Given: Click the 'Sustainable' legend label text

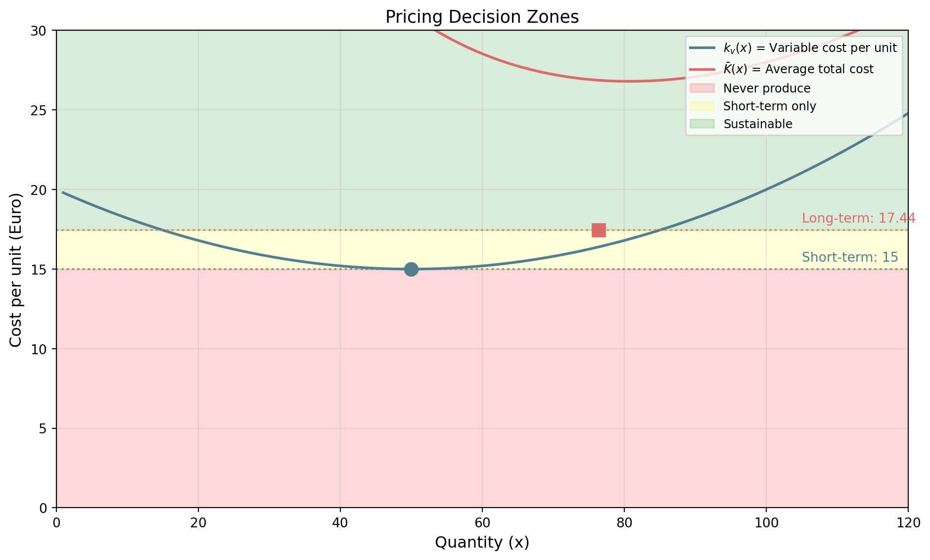Looking at the screenshot, I should click(x=758, y=124).
